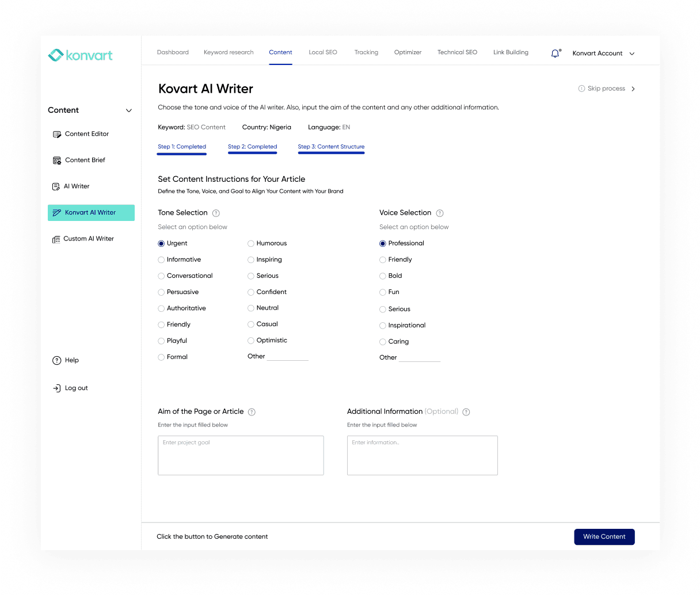Click the Konvart logo

pyautogui.click(x=80, y=55)
